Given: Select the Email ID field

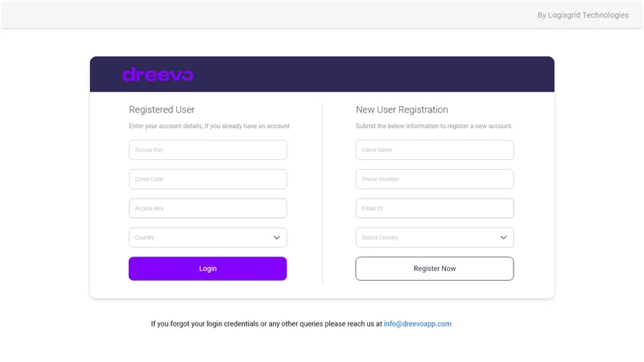Looking at the screenshot, I should (435, 208).
